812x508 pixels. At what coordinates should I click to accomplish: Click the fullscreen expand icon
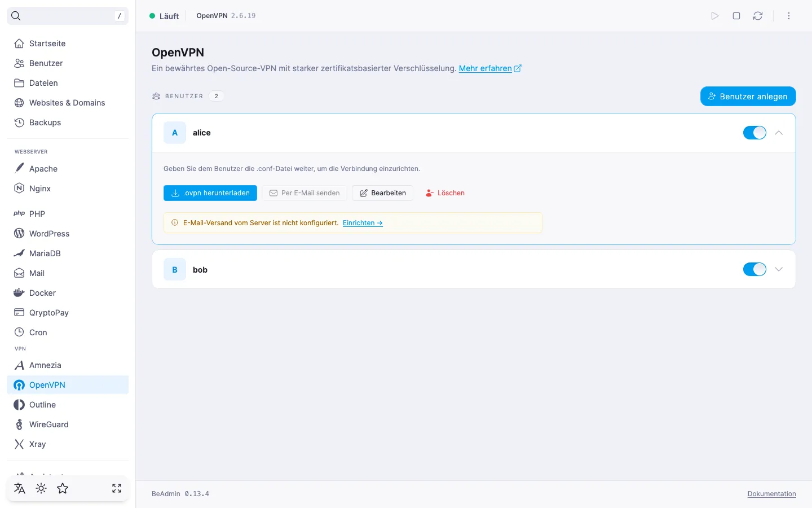[117, 488]
